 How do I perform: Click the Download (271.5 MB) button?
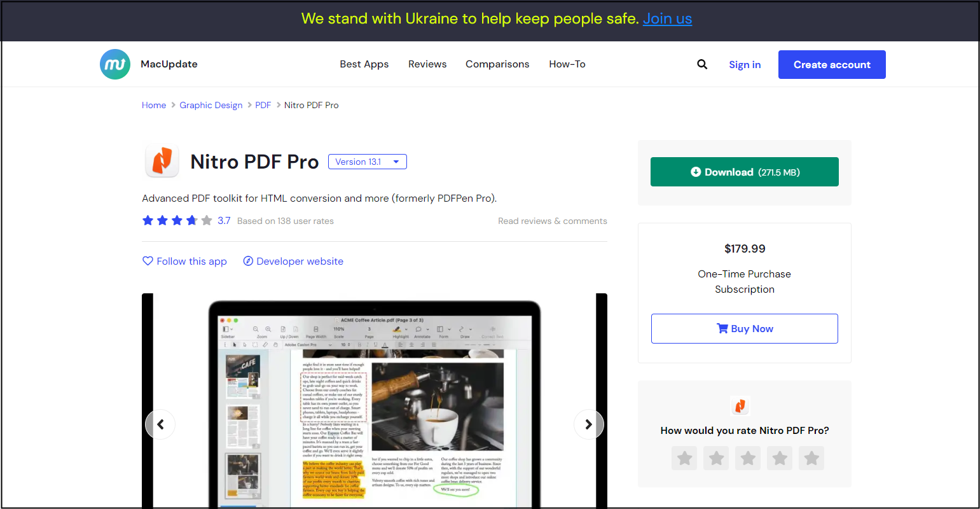[x=745, y=172]
